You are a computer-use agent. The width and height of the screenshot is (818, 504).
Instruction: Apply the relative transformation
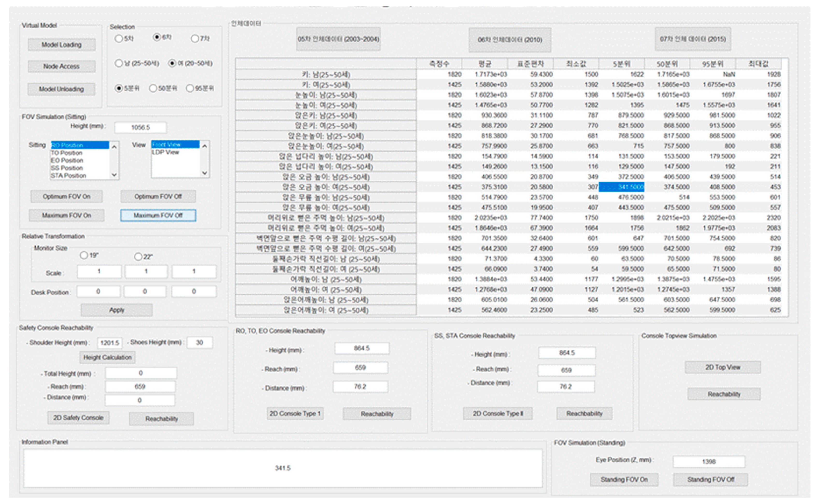[x=117, y=310]
